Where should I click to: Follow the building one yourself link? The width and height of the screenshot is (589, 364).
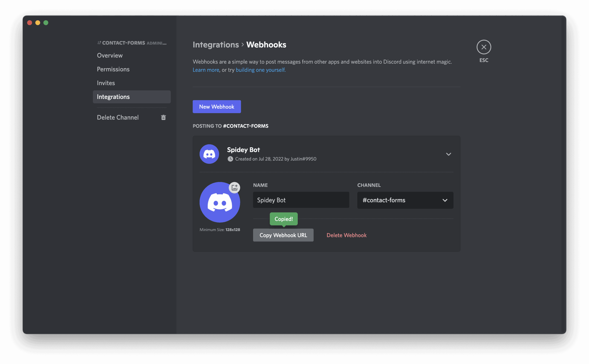pyautogui.click(x=260, y=70)
